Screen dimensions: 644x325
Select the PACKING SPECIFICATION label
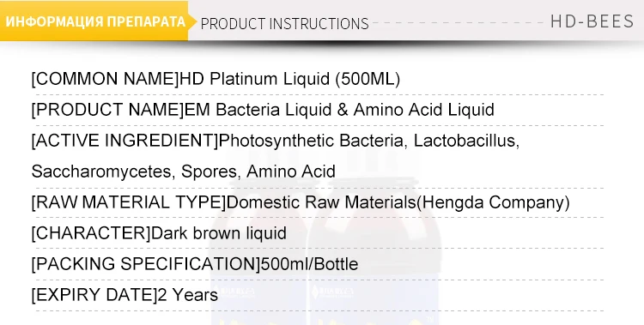(146, 264)
